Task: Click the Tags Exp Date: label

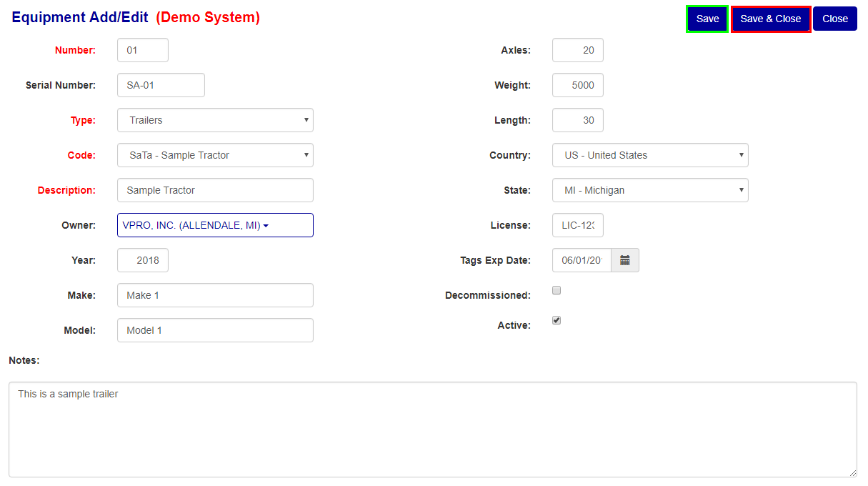Action: 495,260
